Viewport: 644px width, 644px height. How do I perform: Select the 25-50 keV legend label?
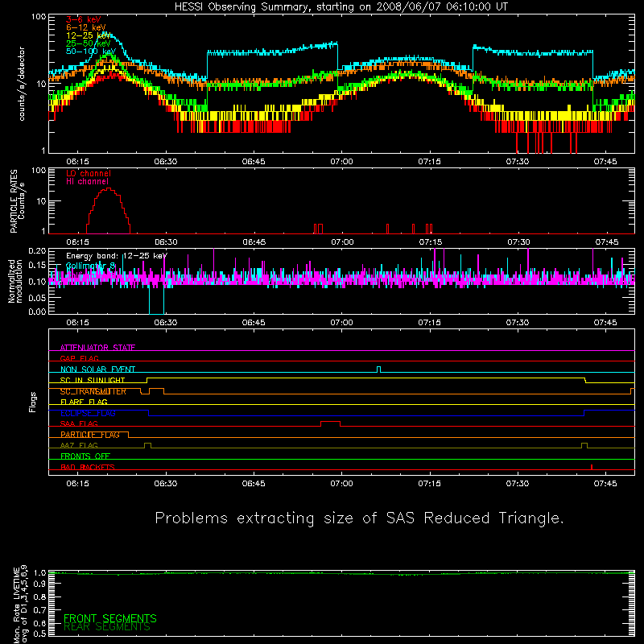coord(88,43)
